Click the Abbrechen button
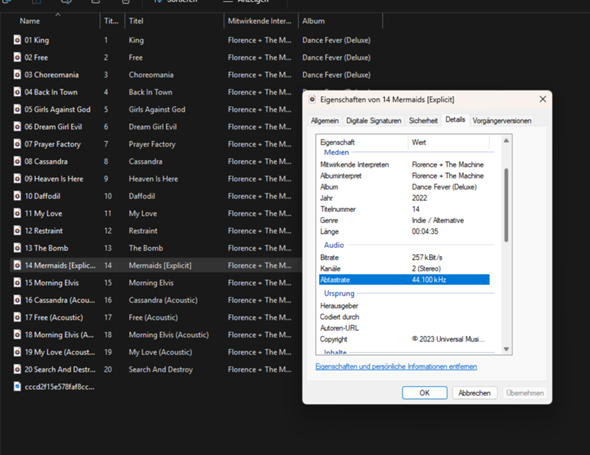590x455 pixels. point(474,393)
